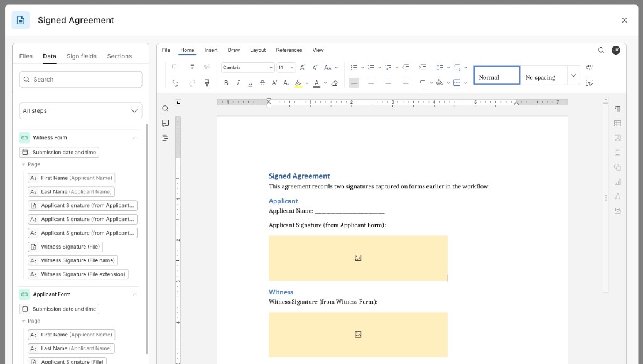Open paragraph settings in right sidebar
Screen dimensions: 643x364
[618, 109]
